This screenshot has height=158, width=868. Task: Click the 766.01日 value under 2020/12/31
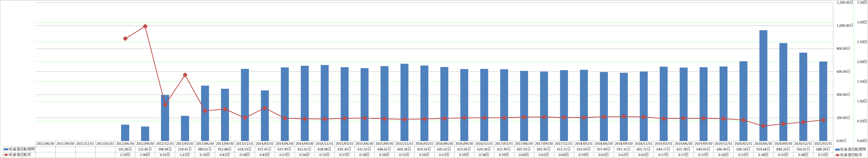pyautogui.click(x=803, y=149)
